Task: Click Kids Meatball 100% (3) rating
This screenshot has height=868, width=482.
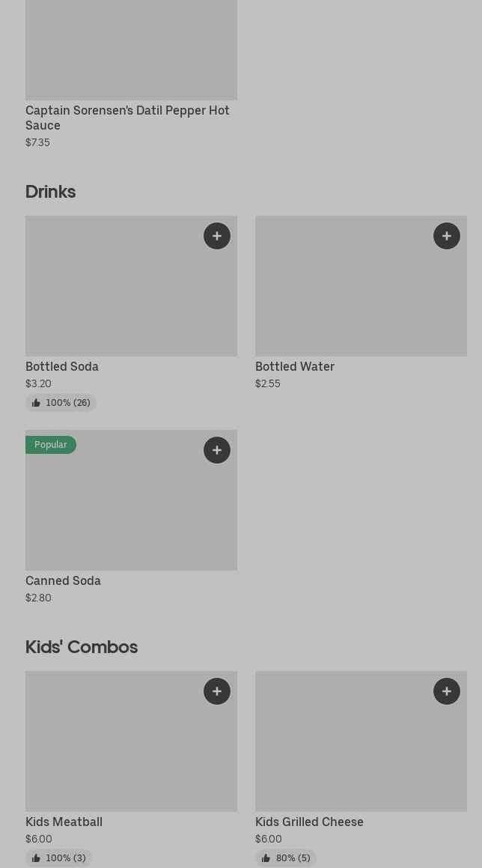Action: click(x=58, y=858)
